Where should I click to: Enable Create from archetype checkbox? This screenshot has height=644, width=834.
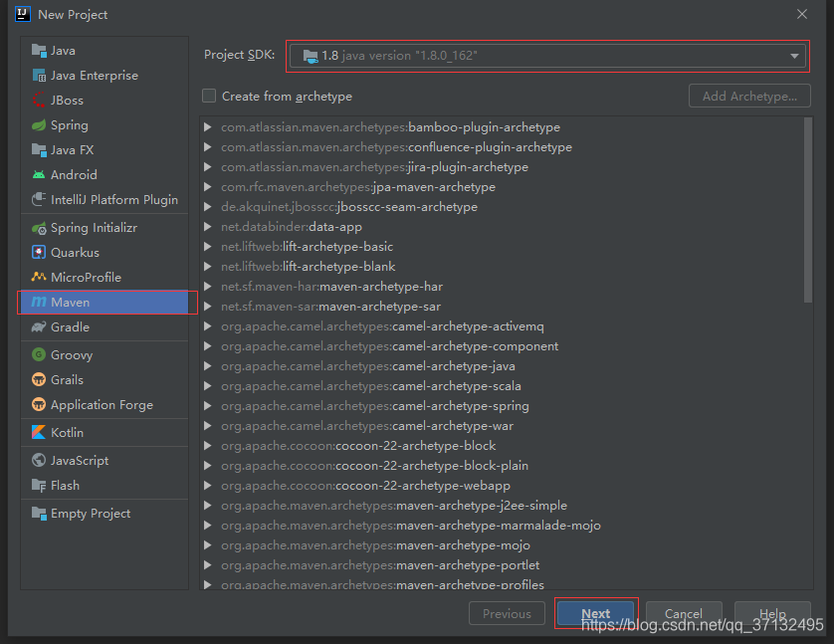209,96
